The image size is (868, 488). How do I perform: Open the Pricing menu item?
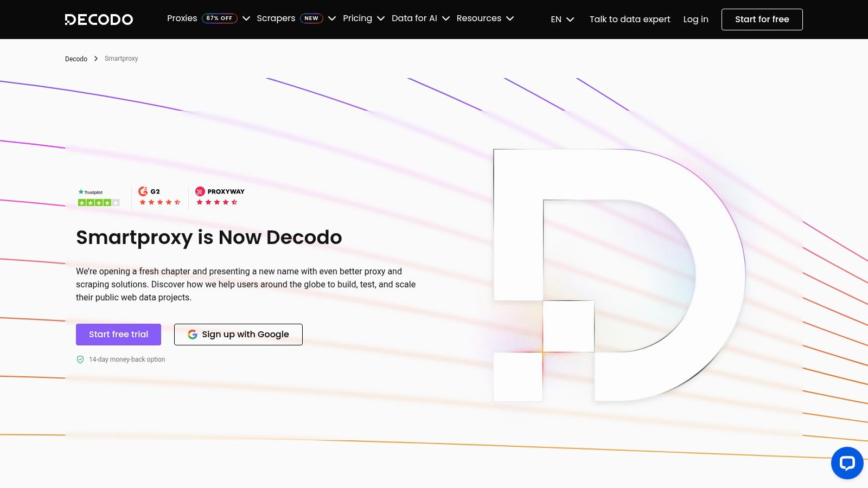[x=358, y=18]
